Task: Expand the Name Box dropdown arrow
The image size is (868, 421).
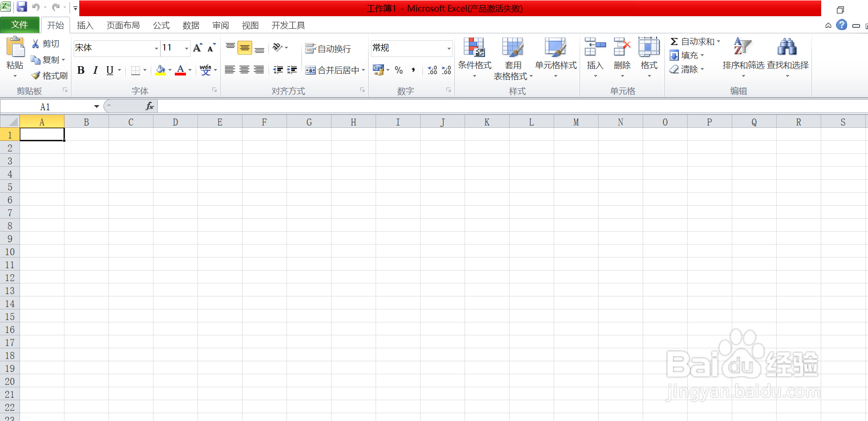Action: 96,107
